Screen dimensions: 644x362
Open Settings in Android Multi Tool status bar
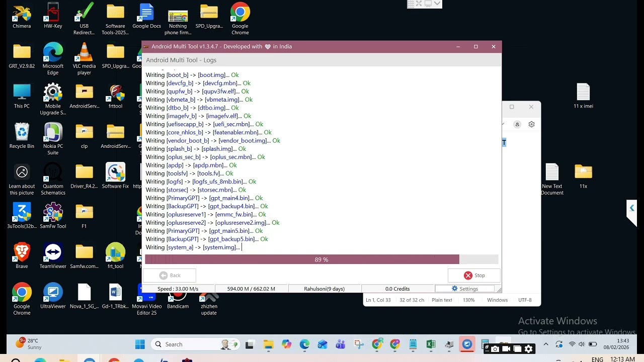tap(464, 289)
